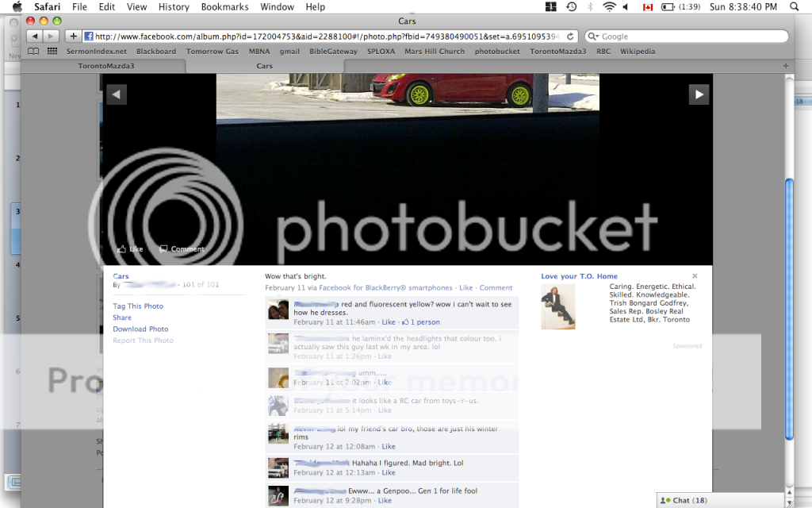Click the Tag This Photo link
This screenshot has width=812, height=508.
(x=138, y=306)
